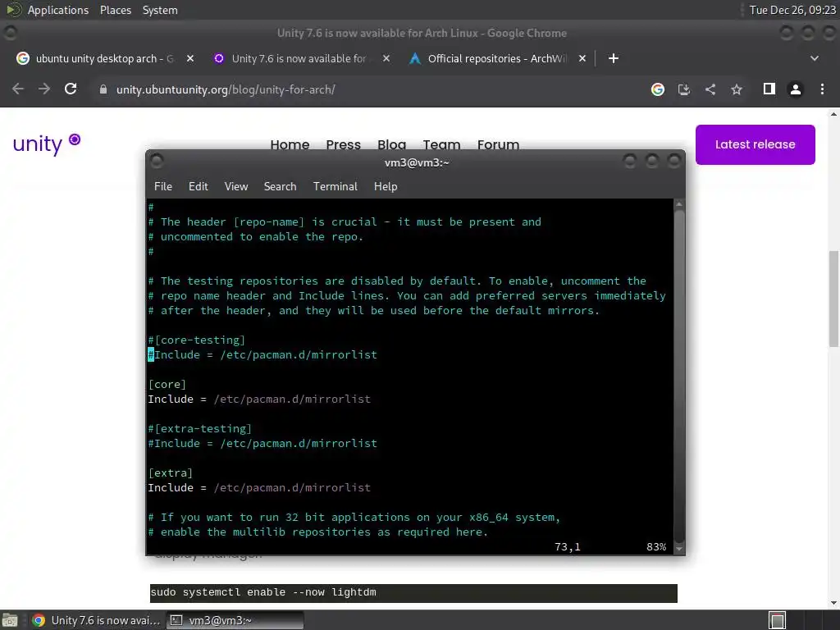Click the Chrome window menu button at titlebar left
Image resolution: width=840 pixels, height=630 pixels.
[10, 33]
